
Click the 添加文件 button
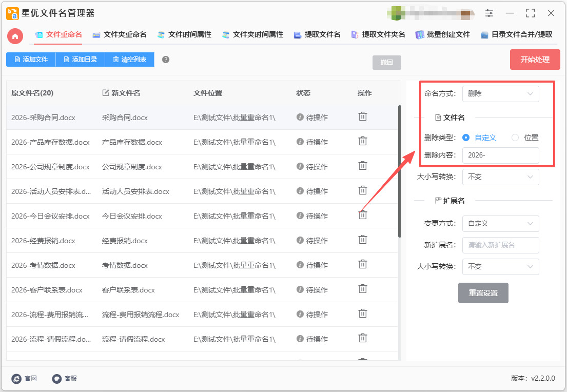[31, 60]
